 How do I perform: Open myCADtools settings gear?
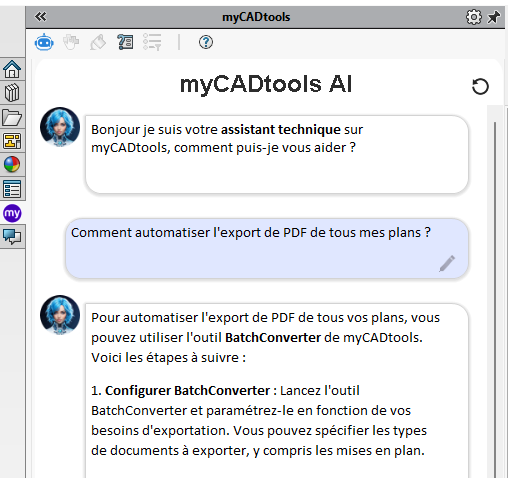tap(474, 17)
